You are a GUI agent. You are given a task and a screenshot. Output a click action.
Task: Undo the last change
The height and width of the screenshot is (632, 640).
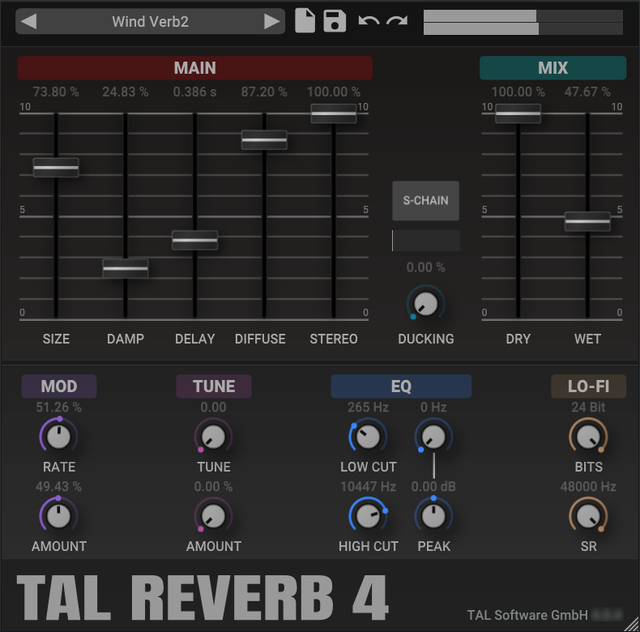369,20
